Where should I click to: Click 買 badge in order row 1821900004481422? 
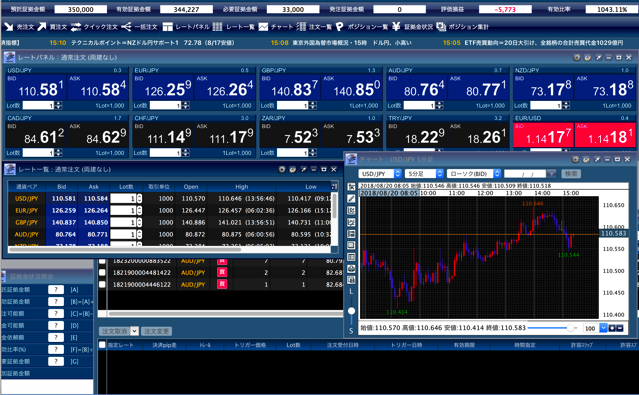click(222, 272)
